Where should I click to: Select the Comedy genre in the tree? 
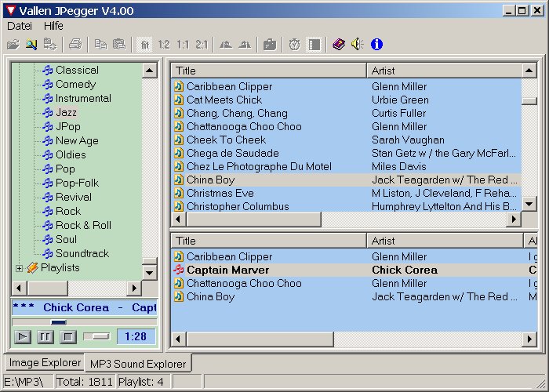pos(75,85)
